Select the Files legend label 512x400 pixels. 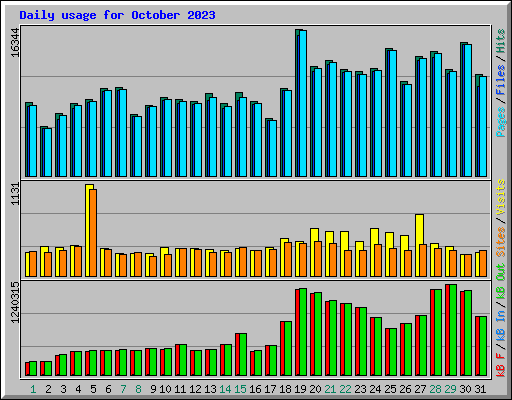501,80
